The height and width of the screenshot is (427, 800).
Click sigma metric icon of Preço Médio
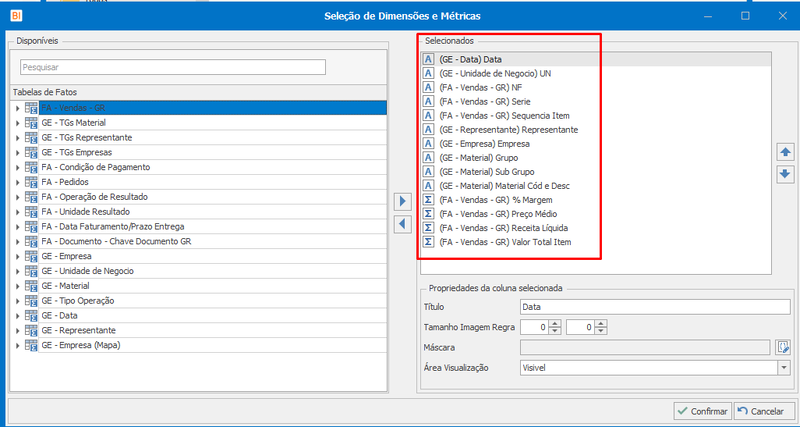[x=429, y=214]
